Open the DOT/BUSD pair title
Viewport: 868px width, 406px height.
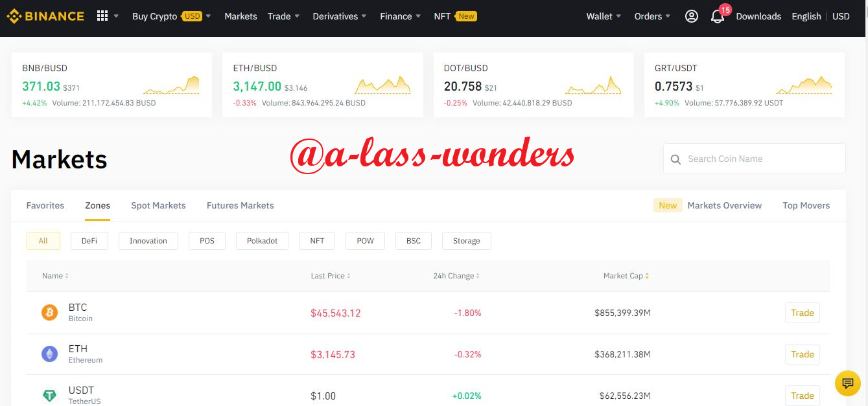pos(466,68)
